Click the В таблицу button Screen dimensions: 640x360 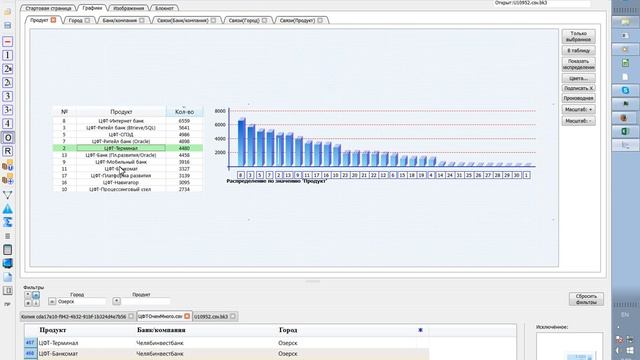578,51
